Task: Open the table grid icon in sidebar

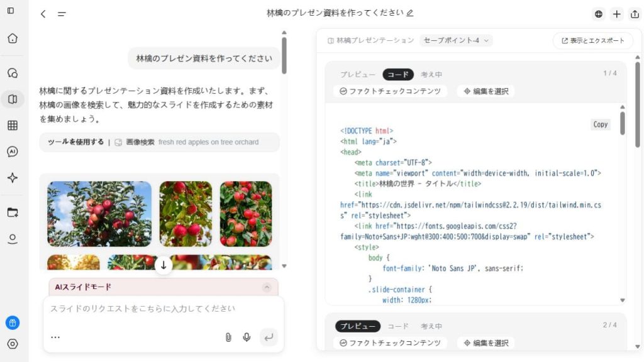Action: pyautogui.click(x=13, y=125)
